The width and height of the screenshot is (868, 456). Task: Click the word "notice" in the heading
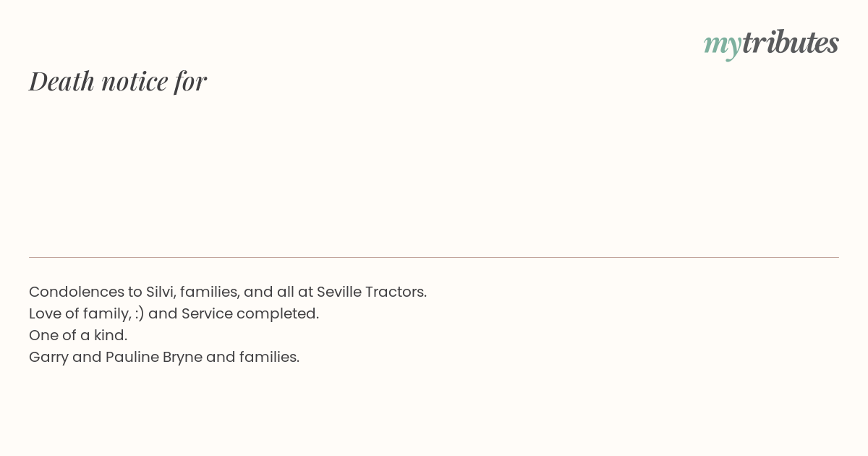click(x=135, y=82)
